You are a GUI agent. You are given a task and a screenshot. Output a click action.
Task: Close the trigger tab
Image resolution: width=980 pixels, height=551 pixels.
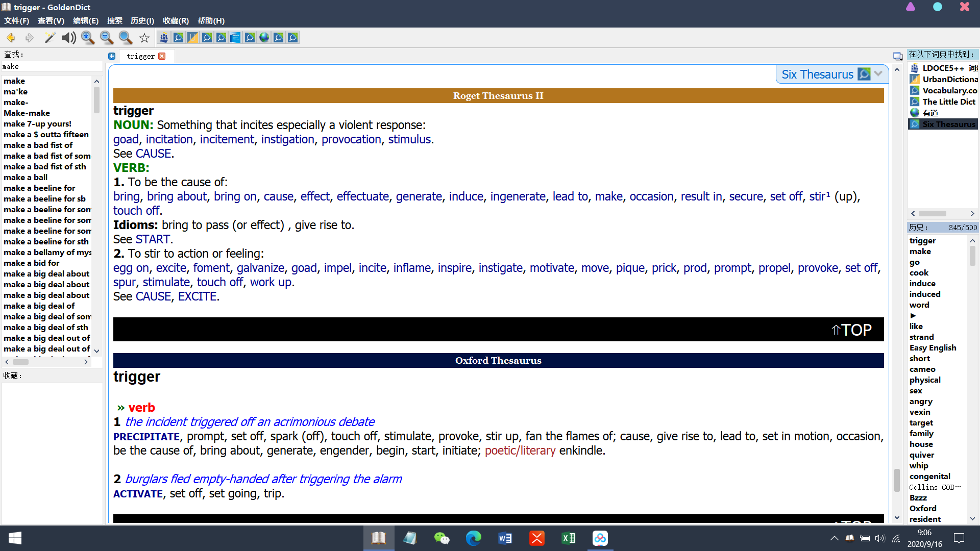pos(162,56)
